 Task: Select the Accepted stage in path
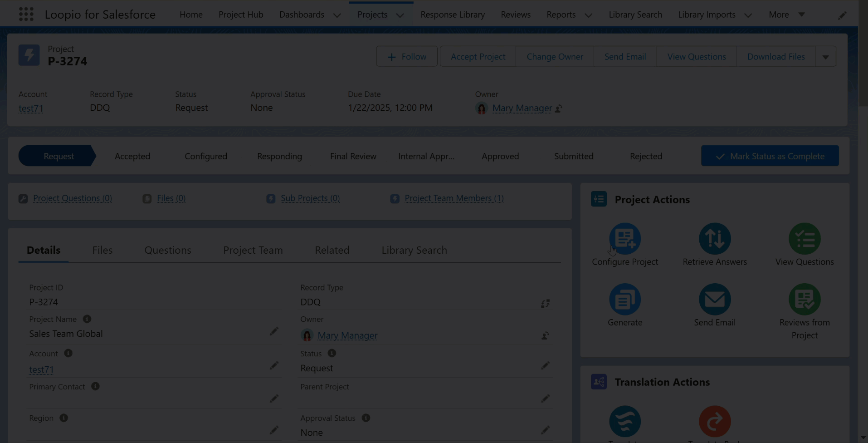(132, 156)
